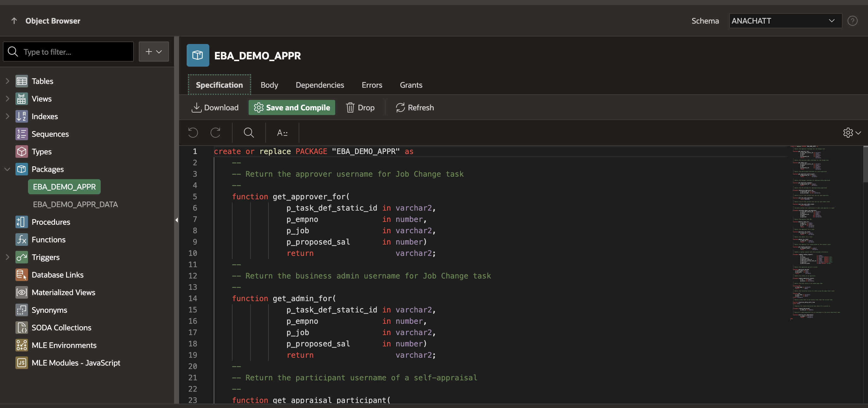The height and width of the screenshot is (408, 868).
Task: Expand the Tables tree node
Action: coord(8,81)
